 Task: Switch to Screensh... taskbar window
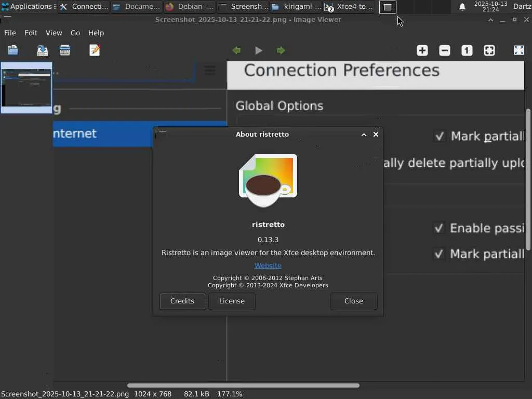point(243,6)
